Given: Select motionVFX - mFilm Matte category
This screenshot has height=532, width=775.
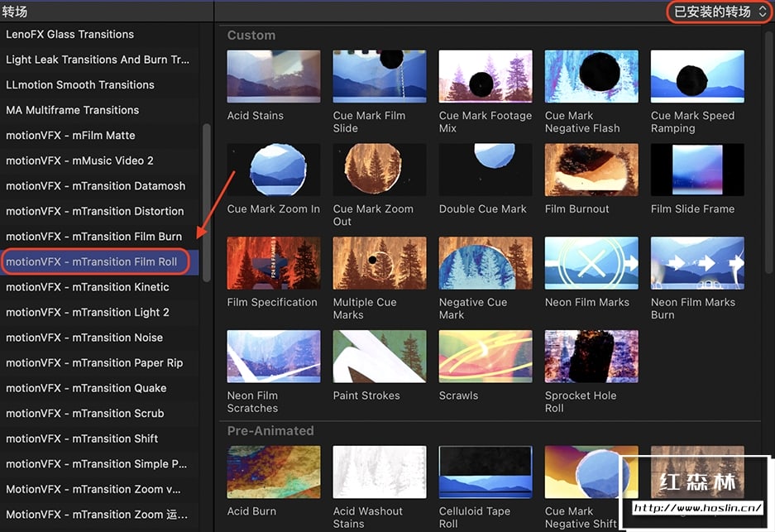Looking at the screenshot, I should 99,135.
